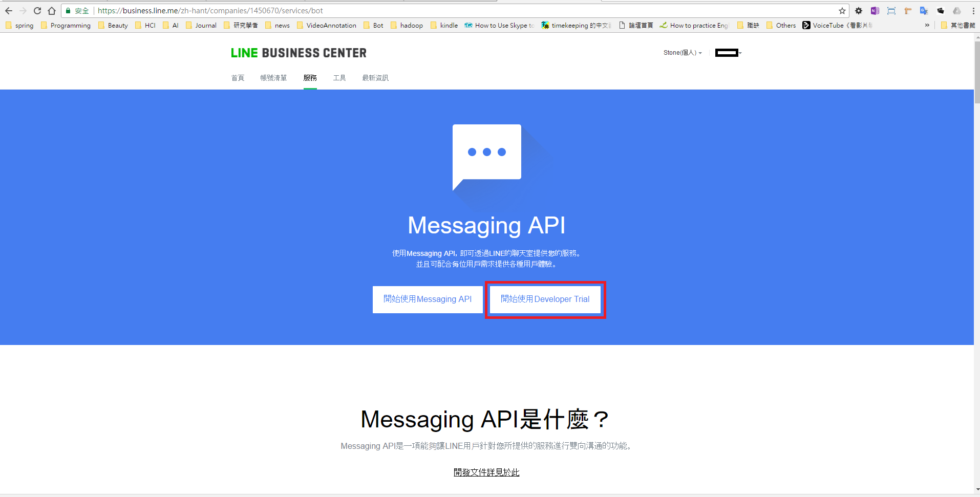Expand the Stone(個人) account dropdown

[683, 53]
